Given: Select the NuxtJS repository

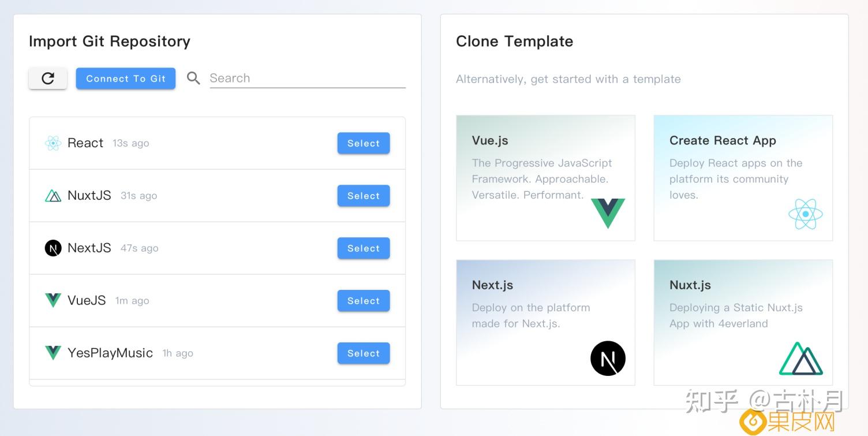Looking at the screenshot, I should pos(364,196).
